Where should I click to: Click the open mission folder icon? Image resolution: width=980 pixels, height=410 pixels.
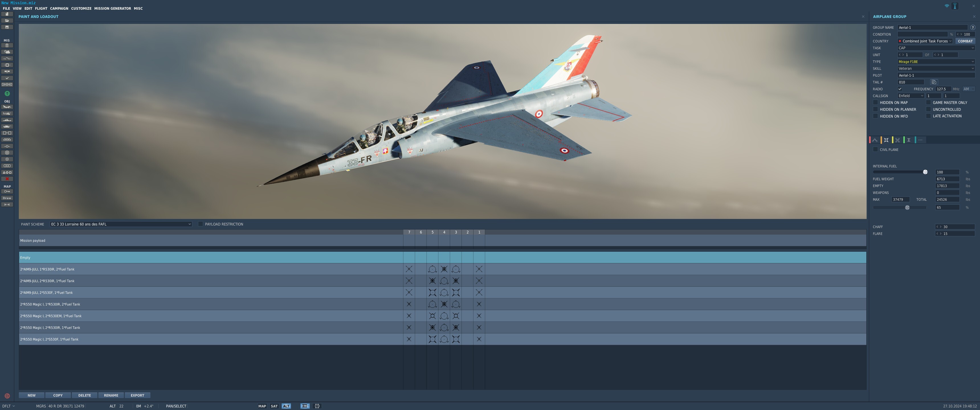[7, 20]
